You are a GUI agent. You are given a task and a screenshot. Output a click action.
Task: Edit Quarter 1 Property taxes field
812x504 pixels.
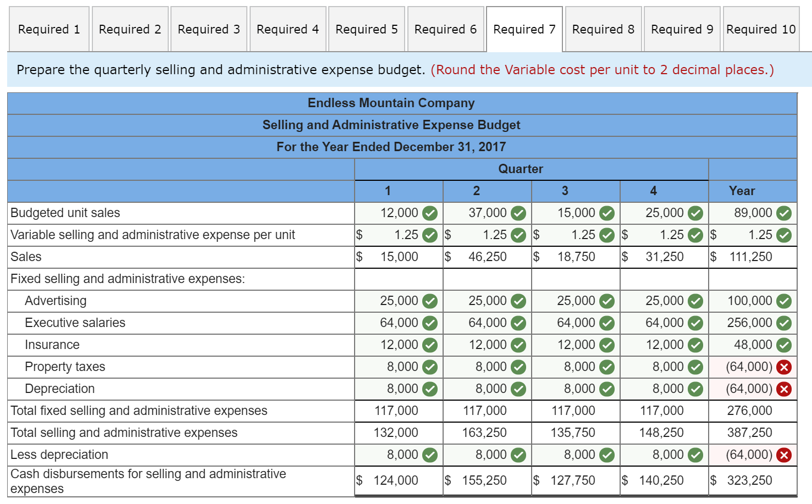tap(399, 367)
